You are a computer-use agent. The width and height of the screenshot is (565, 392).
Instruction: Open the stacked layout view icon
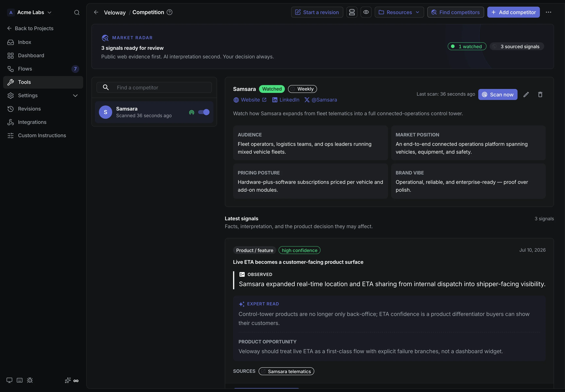pos(352,12)
